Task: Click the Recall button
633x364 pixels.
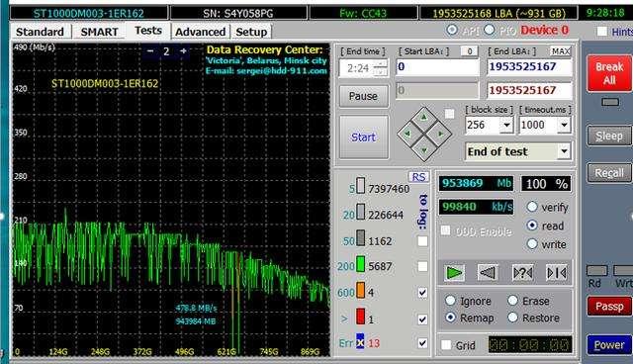Action: tap(609, 173)
